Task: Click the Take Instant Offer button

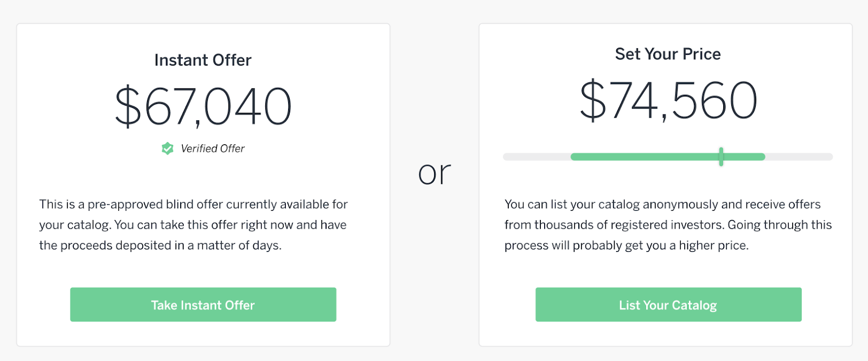Action: 203,305
